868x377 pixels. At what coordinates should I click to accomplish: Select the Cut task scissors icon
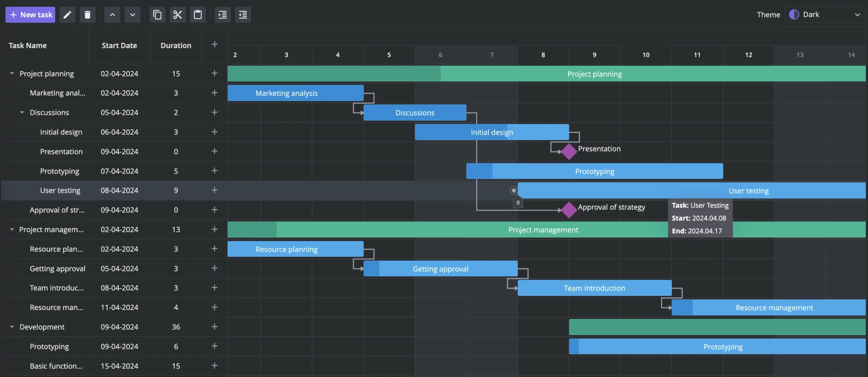[x=177, y=15]
